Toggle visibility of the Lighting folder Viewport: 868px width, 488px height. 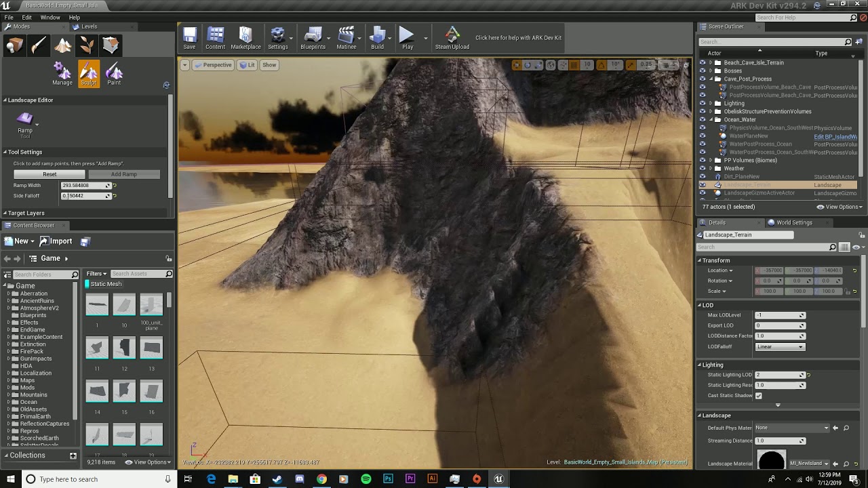[x=703, y=103]
